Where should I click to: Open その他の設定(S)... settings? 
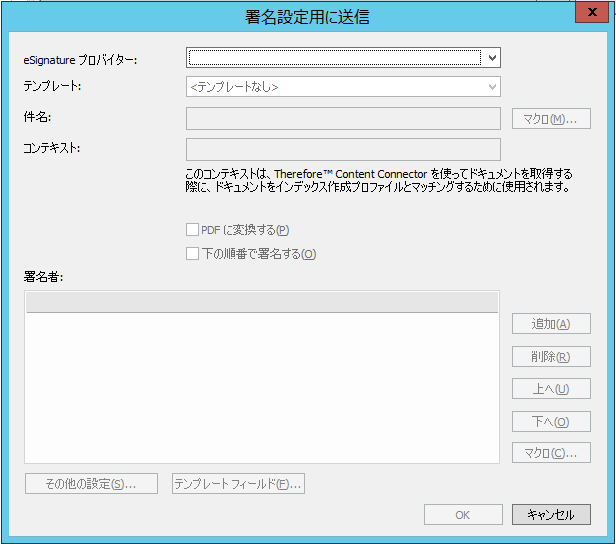point(91,484)
